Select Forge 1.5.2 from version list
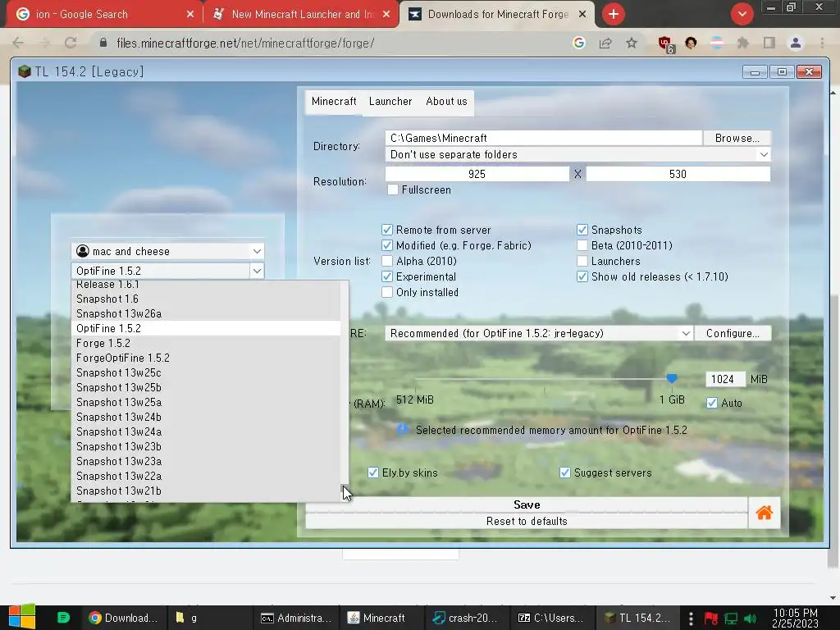This screenshot has height=630, width=840. pyautogui.click(x=206, y=343)
